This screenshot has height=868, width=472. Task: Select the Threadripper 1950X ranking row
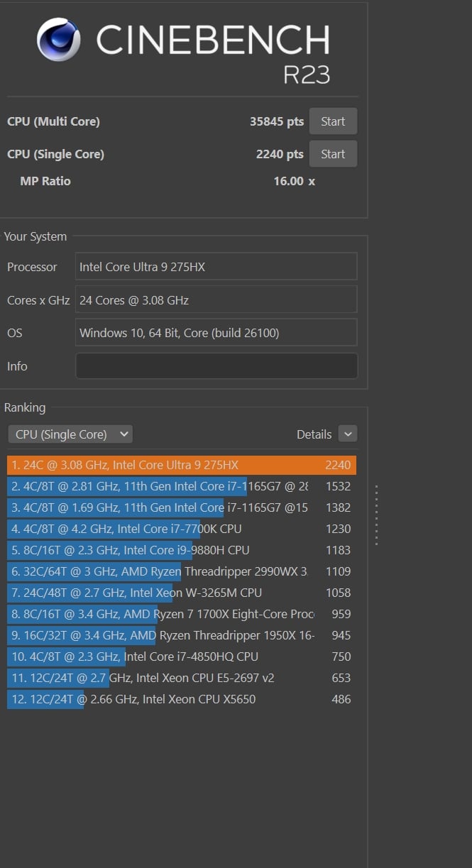point(181,635)
